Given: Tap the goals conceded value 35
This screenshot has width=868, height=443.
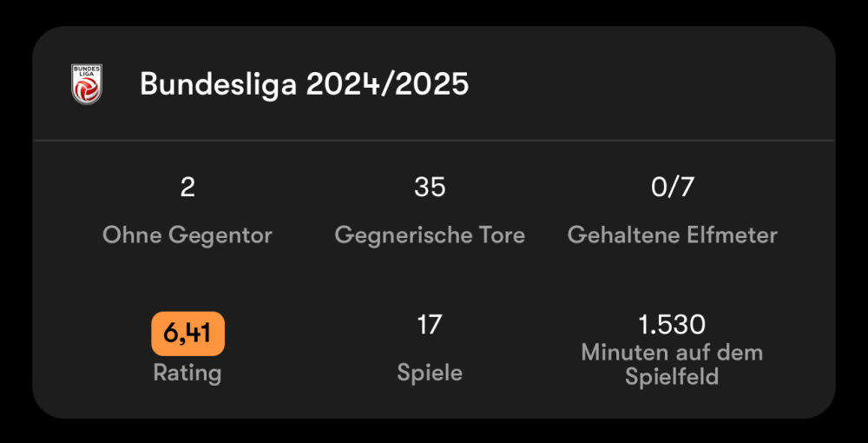Looking at the screenshot, I should coord(430,187).
